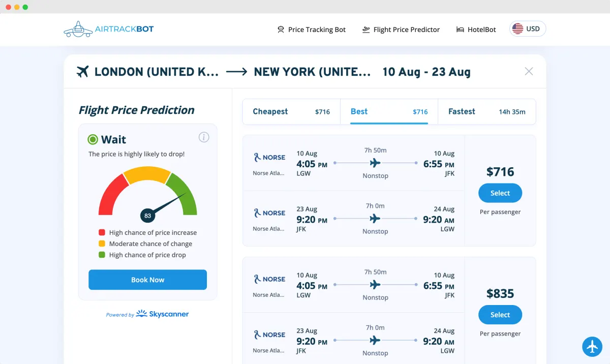
Task: Click the green Wait status indicator
Action: click(x=93, y=139)
